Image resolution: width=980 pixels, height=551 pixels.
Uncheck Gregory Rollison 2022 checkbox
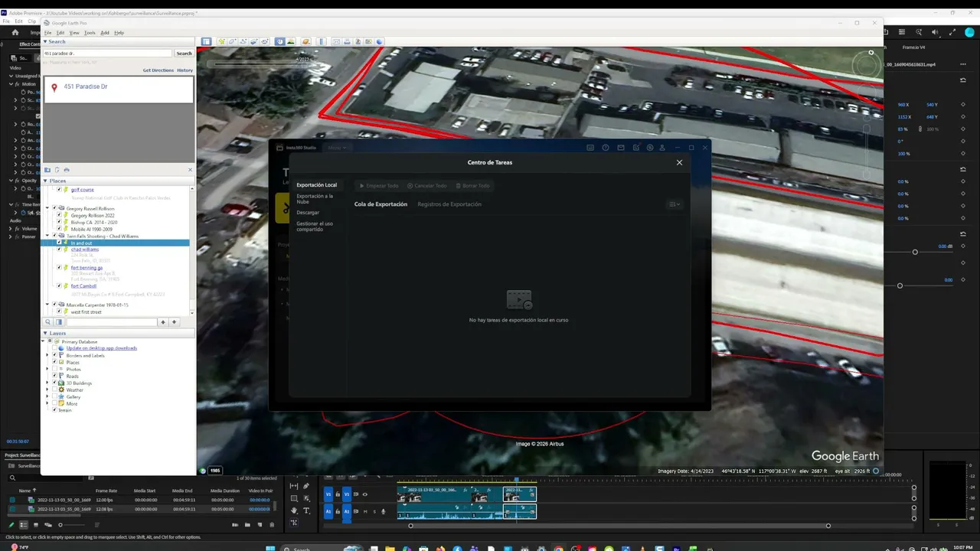click(x=59, y=216)
